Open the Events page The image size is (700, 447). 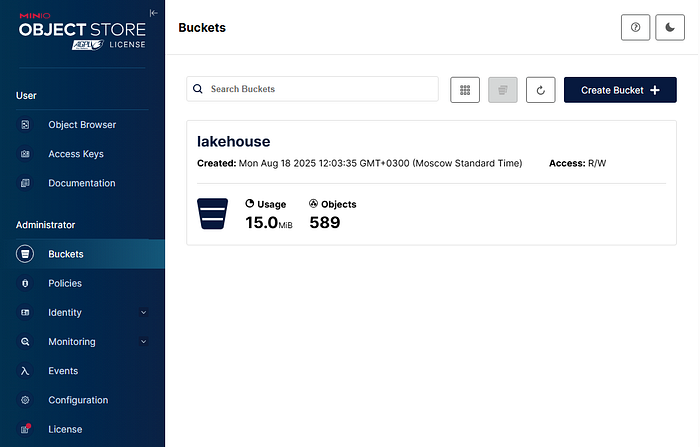tap(82, 371)
